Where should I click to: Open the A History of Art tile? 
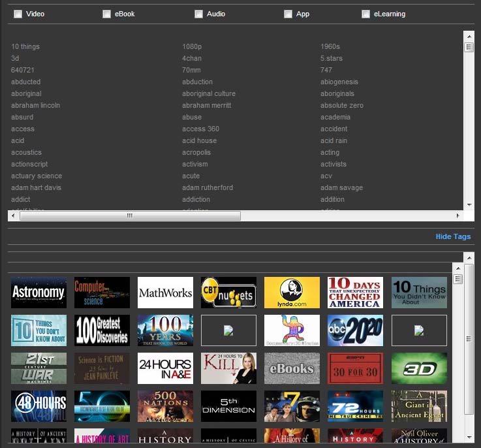click(x=102, y=436)
